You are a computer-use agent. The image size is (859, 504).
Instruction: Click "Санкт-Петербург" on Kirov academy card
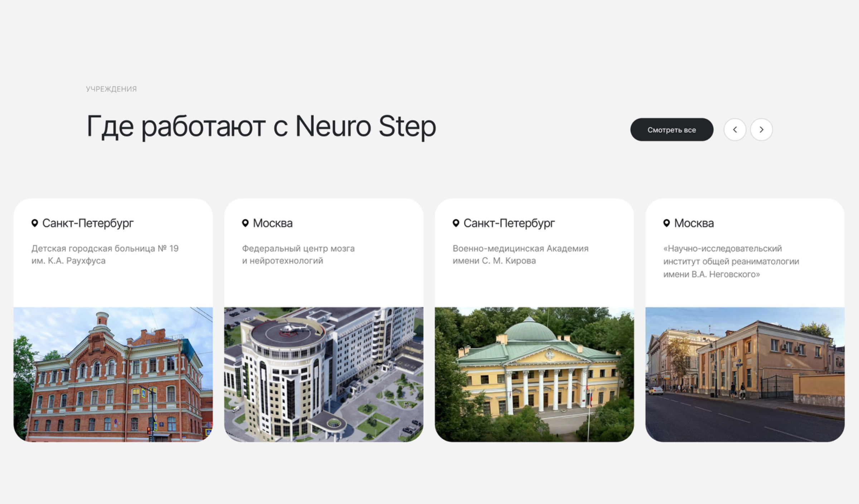tap(509, 223)
